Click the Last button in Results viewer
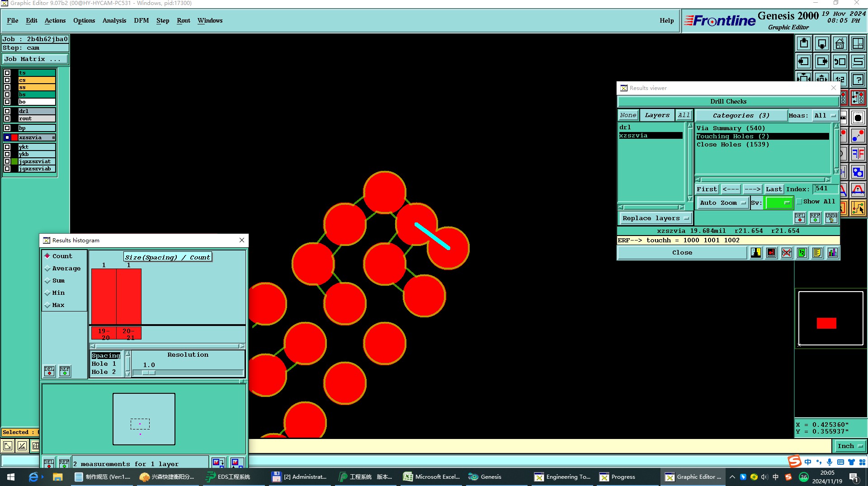 [x=774, y=189]
